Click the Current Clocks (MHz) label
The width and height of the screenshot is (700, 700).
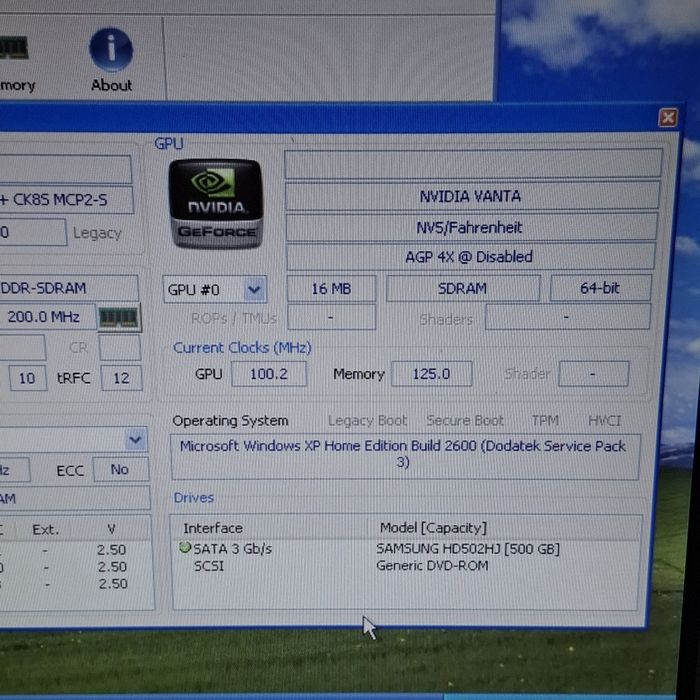tap(242, 348)
